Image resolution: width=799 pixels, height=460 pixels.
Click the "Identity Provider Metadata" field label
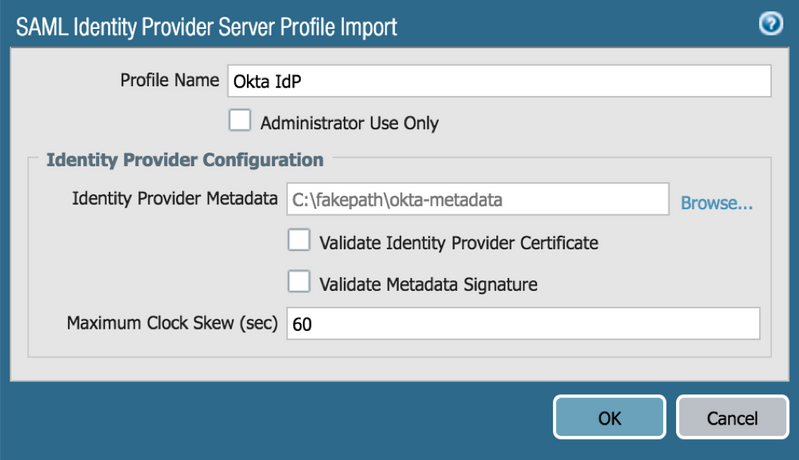[174, 199]
